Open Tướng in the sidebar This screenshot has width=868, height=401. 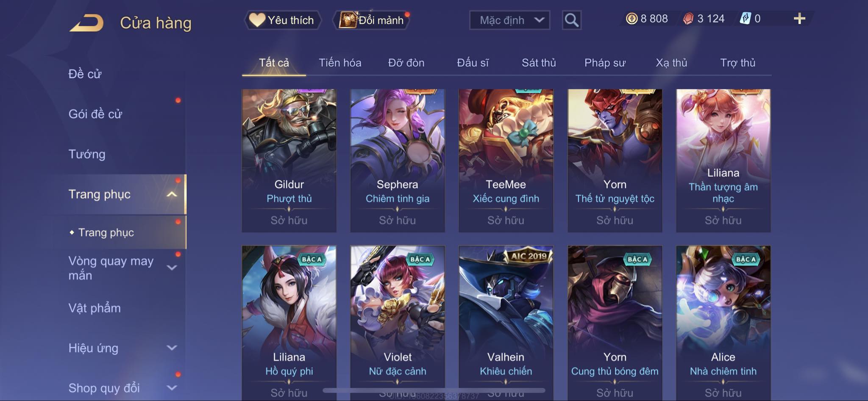(x=87, y=154)
